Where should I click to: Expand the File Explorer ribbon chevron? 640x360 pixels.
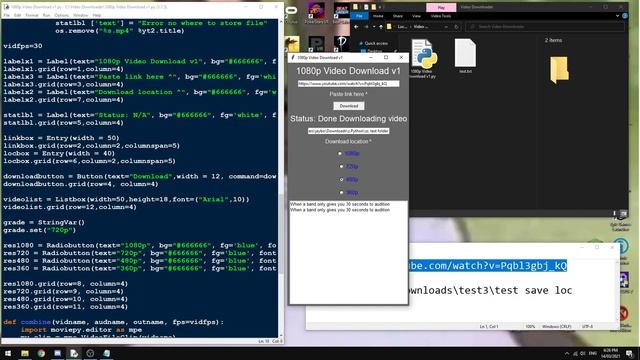[618, 16]
